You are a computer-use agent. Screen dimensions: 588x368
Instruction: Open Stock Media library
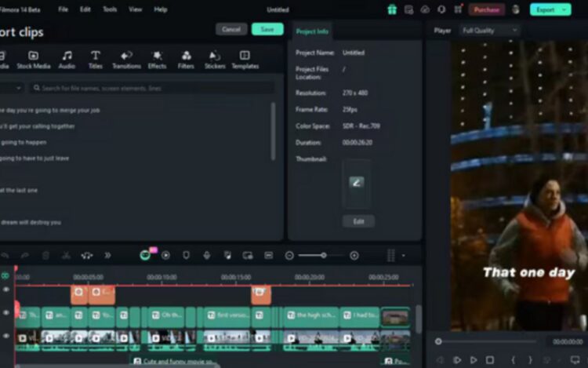click(x=34, y=60)
